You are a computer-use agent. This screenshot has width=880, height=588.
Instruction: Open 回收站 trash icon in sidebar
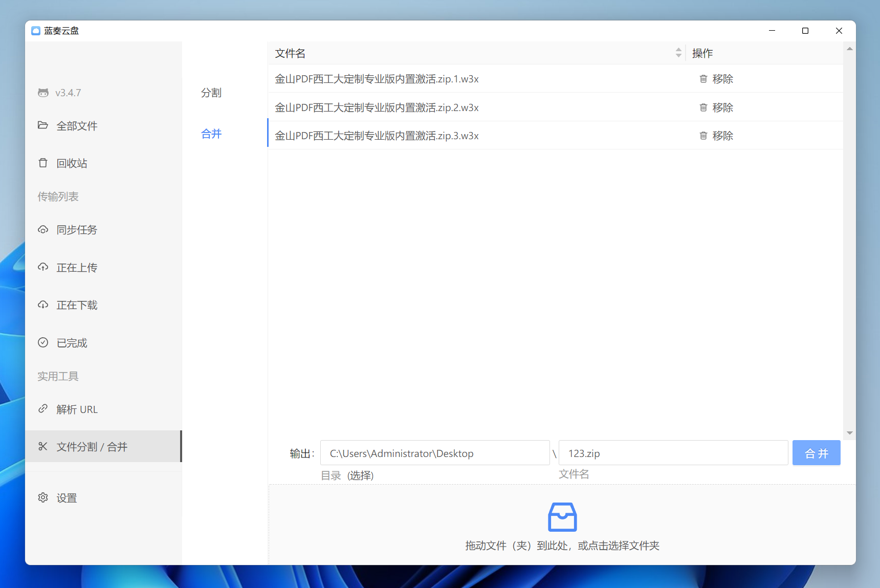tap(43, 163)
